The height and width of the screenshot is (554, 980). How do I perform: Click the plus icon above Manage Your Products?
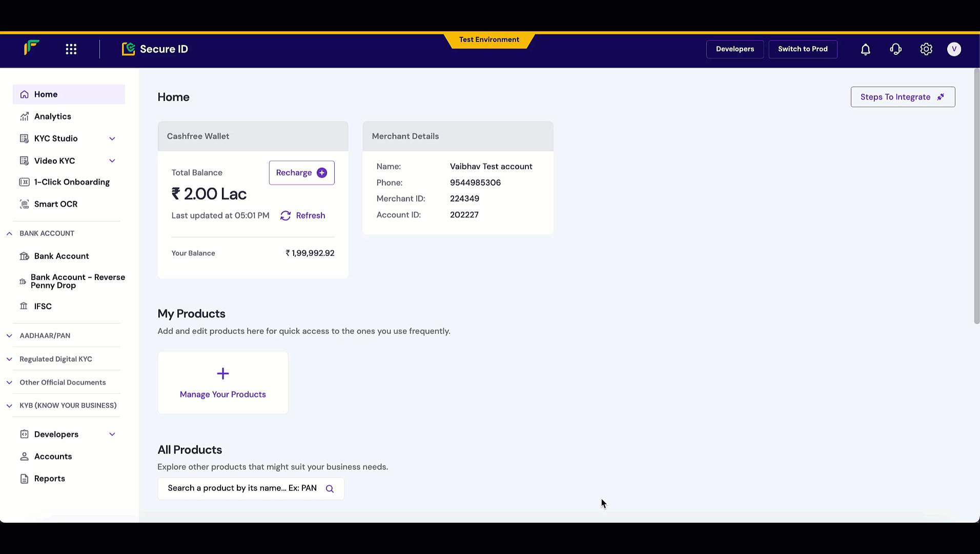(x=223, y=373)
